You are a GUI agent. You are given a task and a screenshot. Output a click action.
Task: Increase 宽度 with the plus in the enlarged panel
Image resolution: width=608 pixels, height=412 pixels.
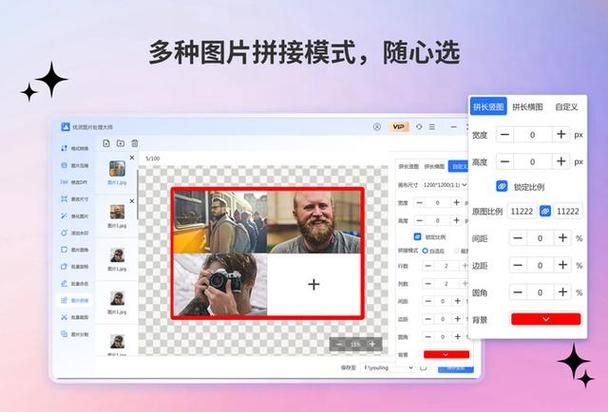(561, 134)
